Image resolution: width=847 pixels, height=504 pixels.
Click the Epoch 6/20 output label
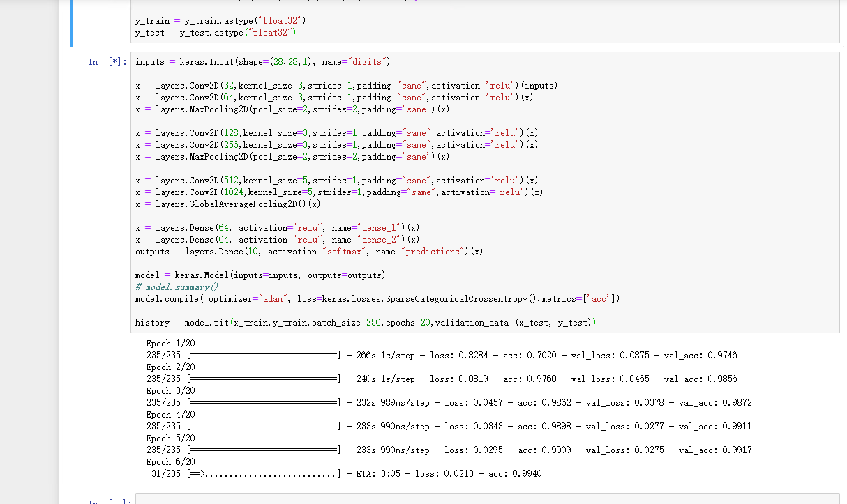(170, 462)
